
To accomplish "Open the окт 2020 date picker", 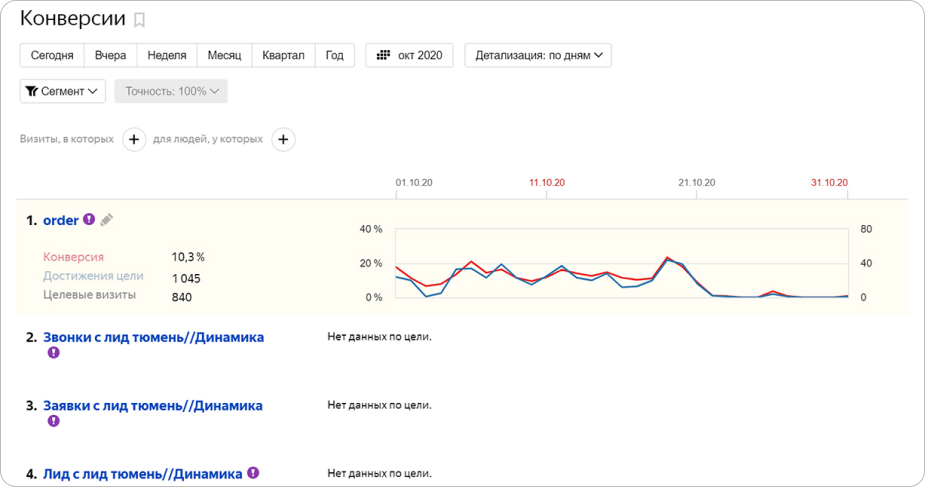I will pyautogui.click(x=409, y=55).
